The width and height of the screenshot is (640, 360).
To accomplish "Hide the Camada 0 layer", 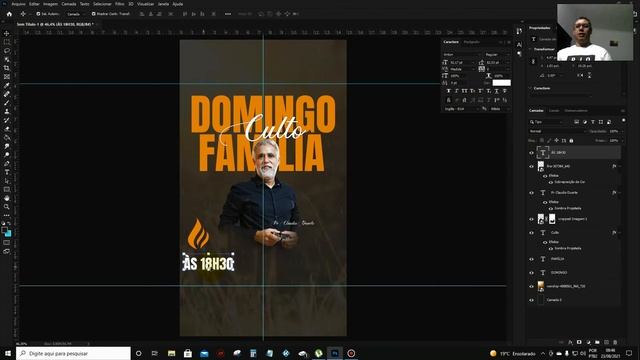I will (531, 300).
